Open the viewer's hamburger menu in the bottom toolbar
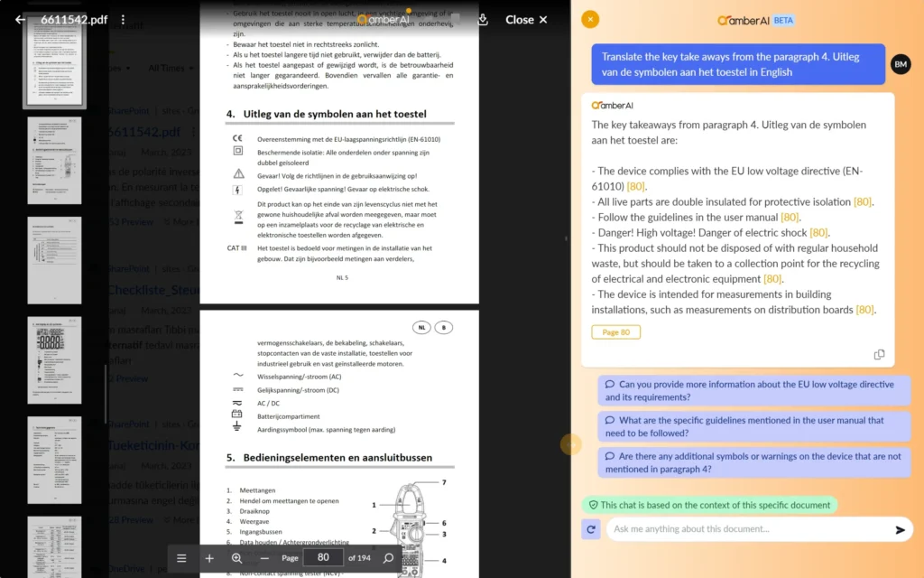 181,558
